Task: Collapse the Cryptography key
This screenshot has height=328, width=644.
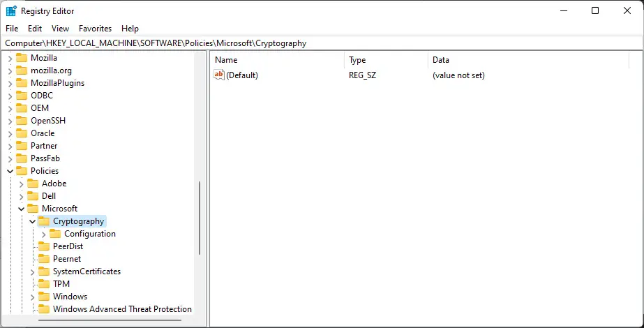Action: pos(33,221)
